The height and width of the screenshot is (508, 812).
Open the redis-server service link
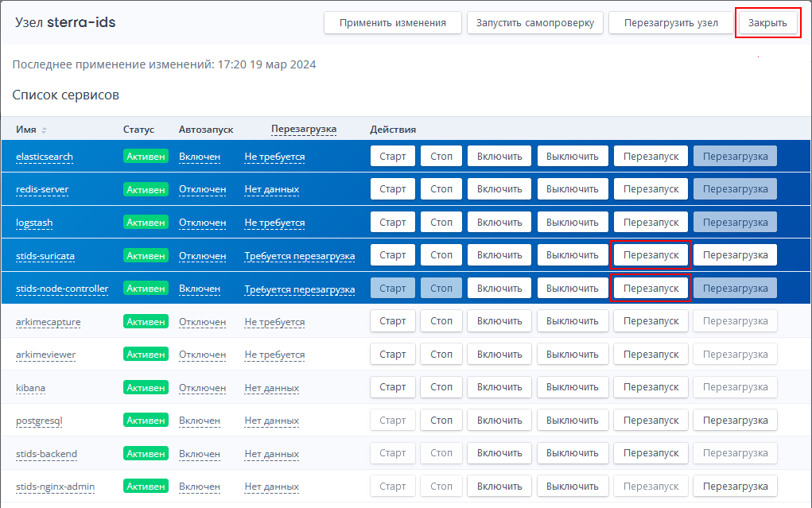[x=42, y=189]
